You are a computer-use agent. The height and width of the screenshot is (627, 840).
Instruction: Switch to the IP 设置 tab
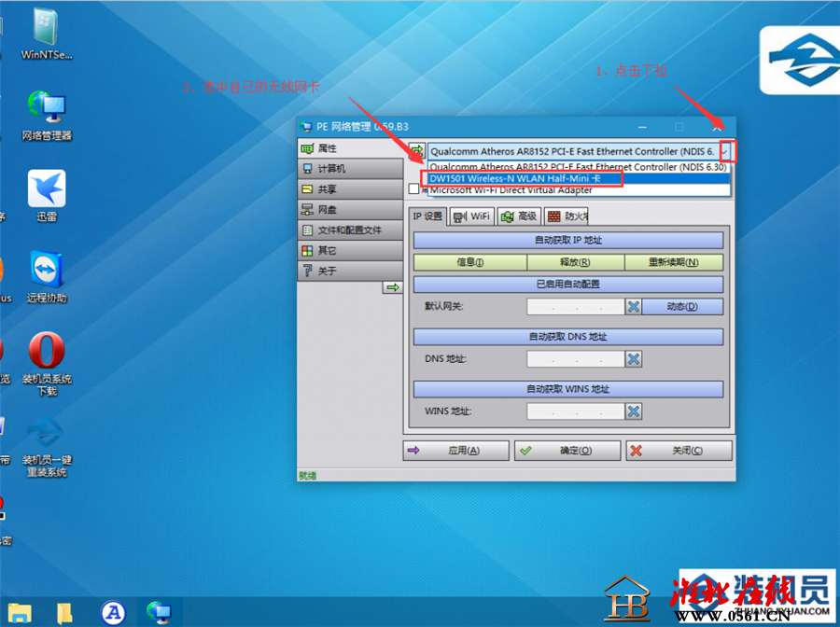click(427, 216)
